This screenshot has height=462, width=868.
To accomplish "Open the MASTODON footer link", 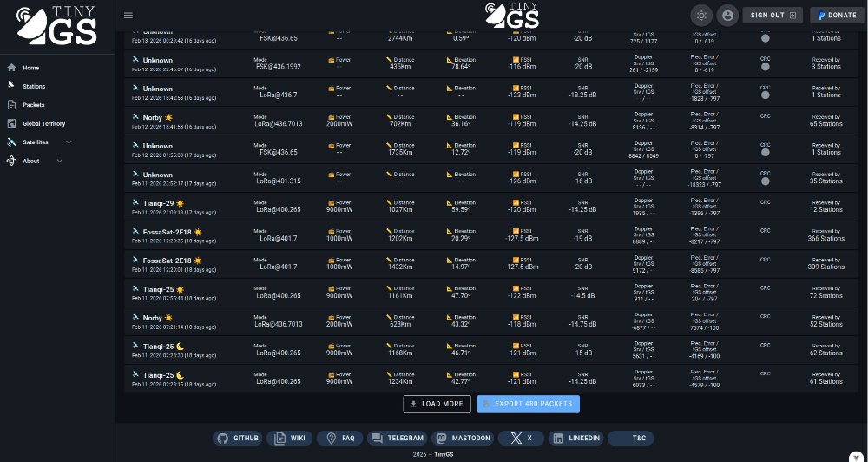I will 463,439.
